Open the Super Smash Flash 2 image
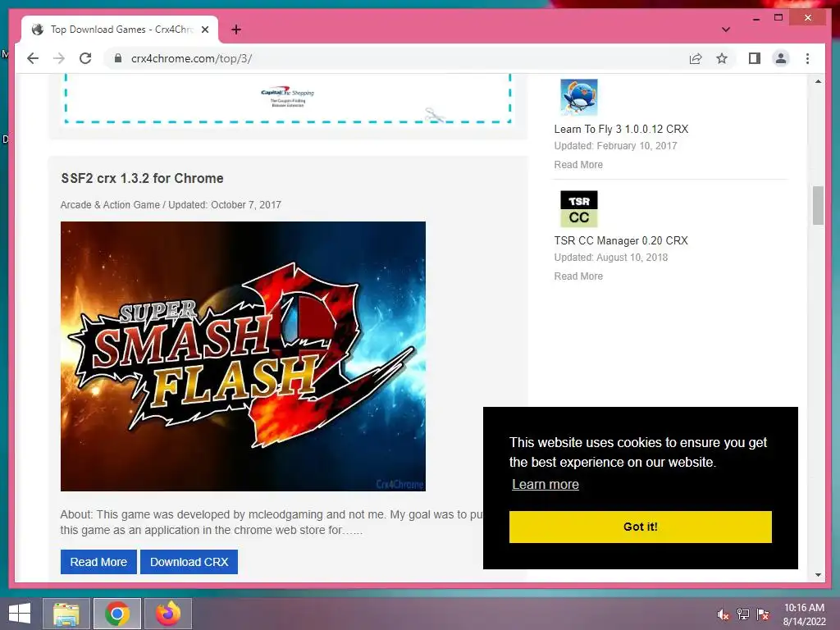 (x=243, y=356)
